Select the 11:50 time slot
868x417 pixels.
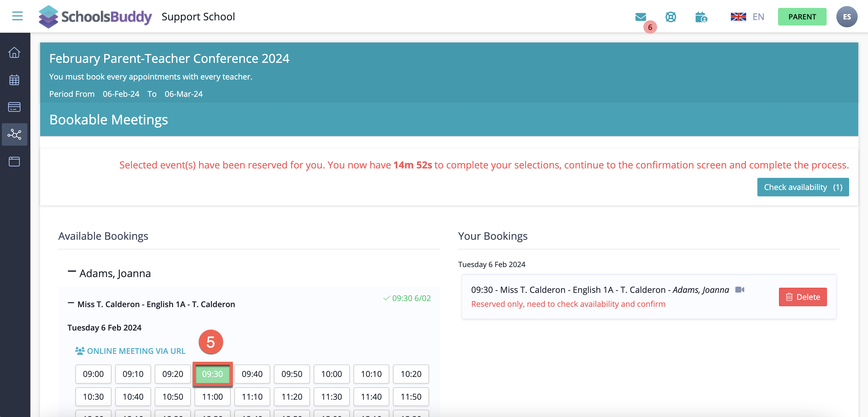click(x=411, y=396)
